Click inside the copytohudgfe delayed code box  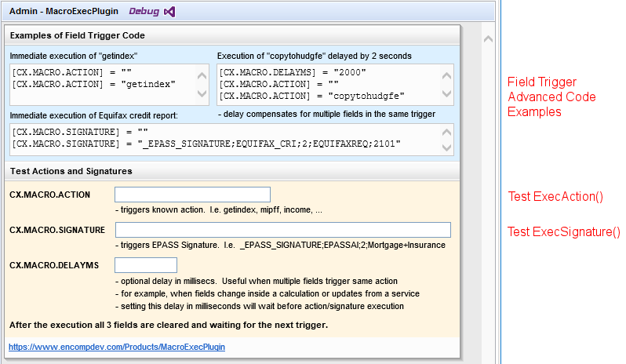tap(329, 85)
